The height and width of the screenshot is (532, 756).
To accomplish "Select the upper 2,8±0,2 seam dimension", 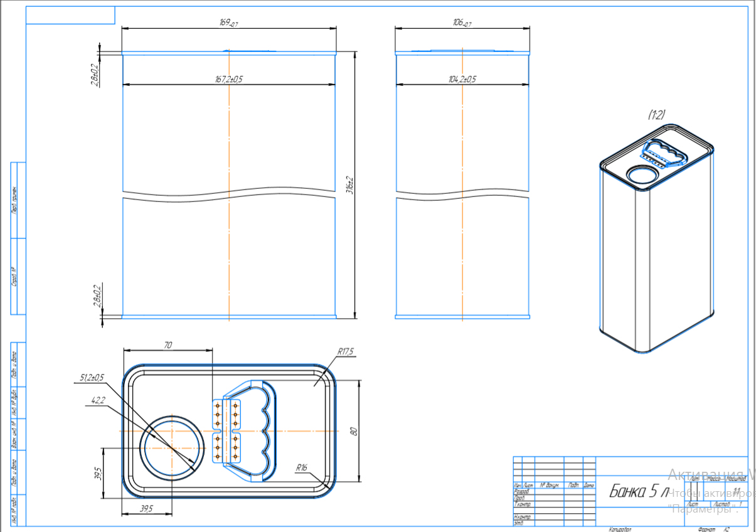I will [96, 75].
